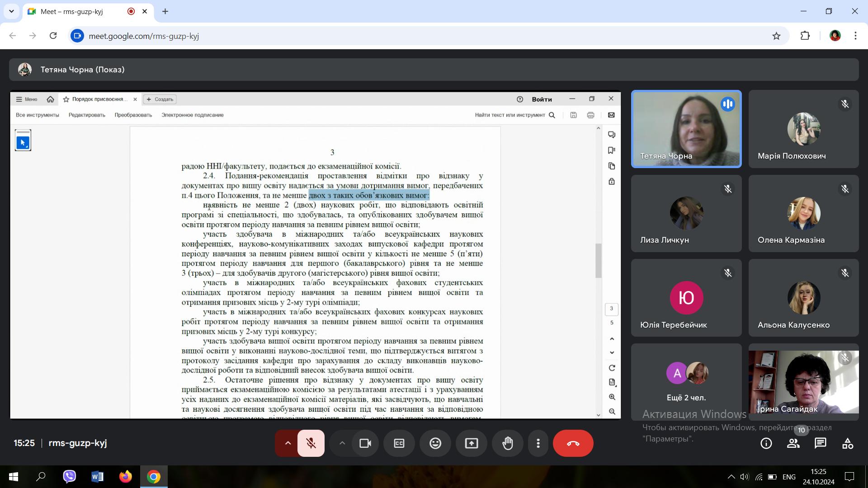The width and height of the screenshot is (868, 488).
Task: Open a new browser tab
Action: click(x=165, y=11)
